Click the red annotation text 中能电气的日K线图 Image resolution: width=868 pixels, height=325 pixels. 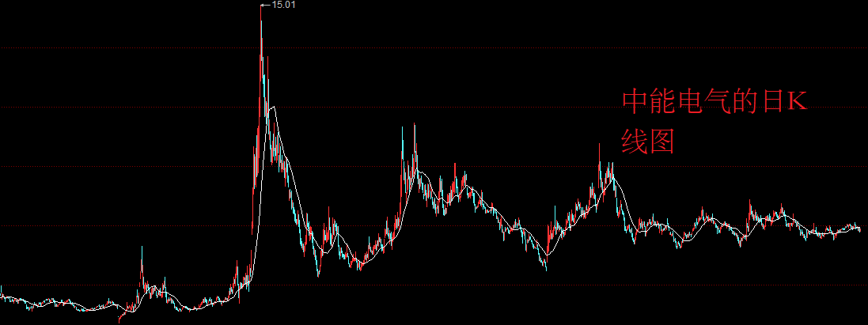[714, 121]
